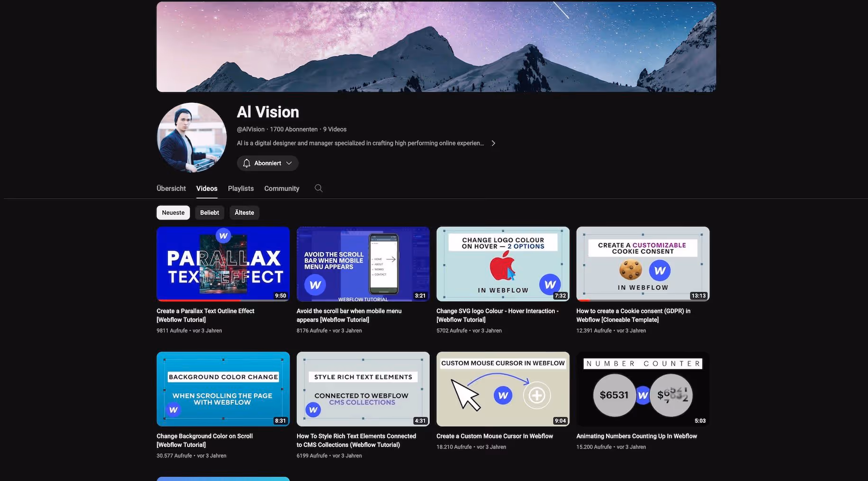This screenshot has height=481, width=868.
Task: Click the channel search magnifier icon
Action: coord(319,188)
